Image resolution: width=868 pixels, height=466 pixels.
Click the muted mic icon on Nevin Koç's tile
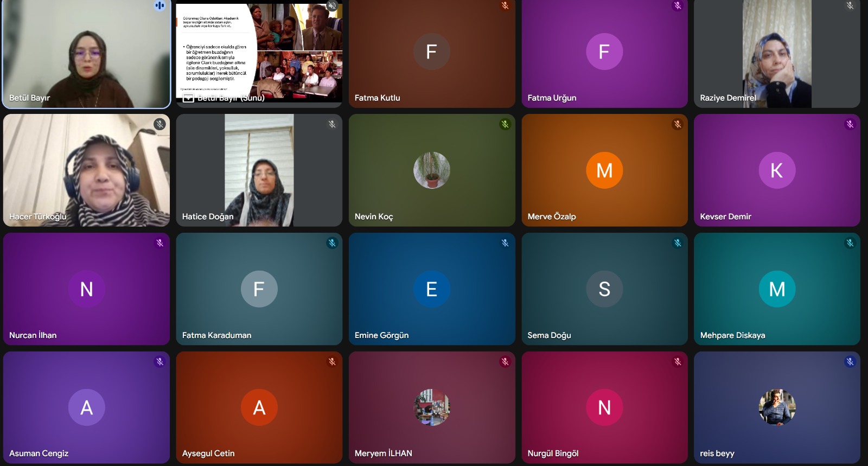(505, 124)
